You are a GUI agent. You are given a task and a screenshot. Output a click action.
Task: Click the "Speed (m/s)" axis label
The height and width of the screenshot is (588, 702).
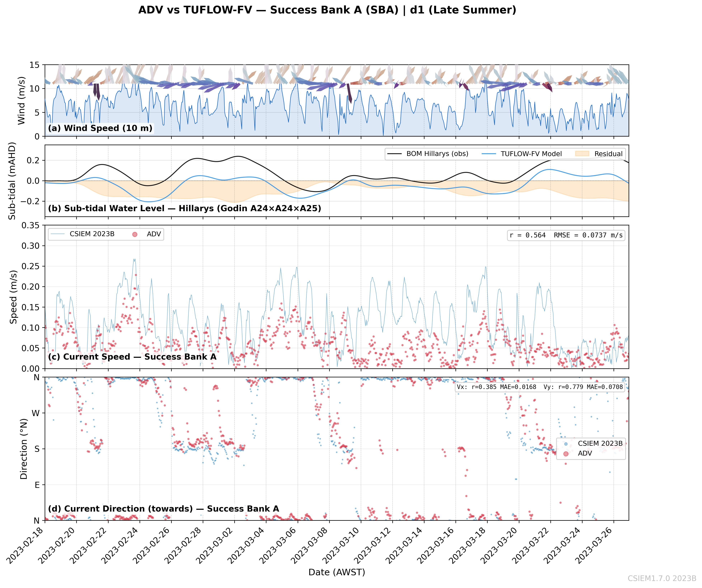click(13, 297)
